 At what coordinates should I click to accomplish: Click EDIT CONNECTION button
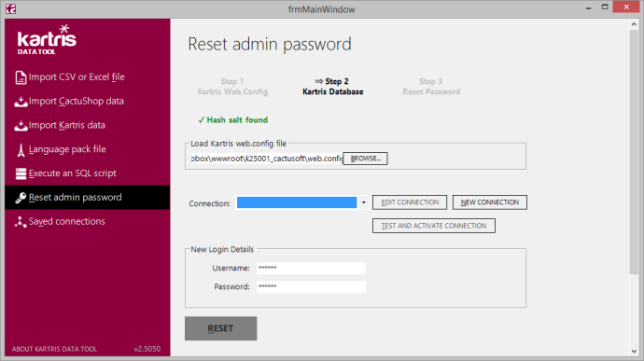point(410,202)
